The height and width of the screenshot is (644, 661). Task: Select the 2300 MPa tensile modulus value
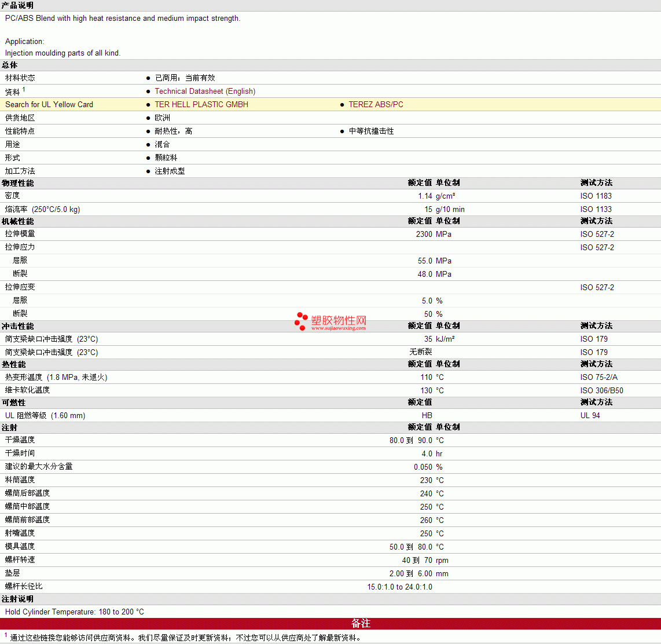click(434, 234)
